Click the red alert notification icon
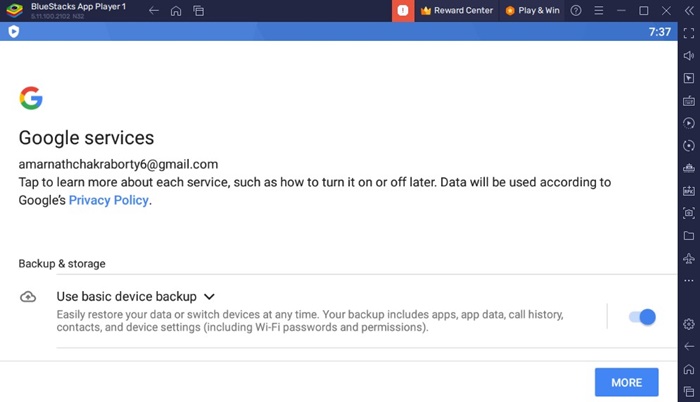Screen dimensions: 700x402 click(x=403, y=11)
